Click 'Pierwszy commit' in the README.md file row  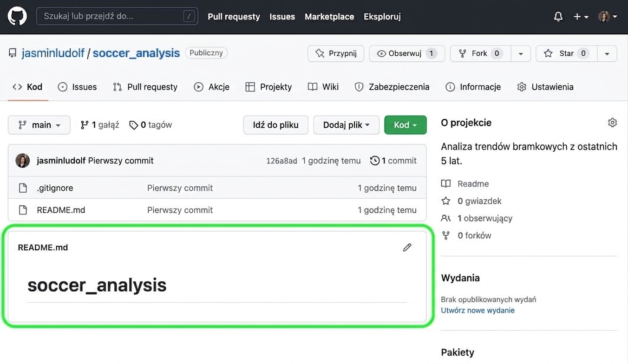click(180, 210)
